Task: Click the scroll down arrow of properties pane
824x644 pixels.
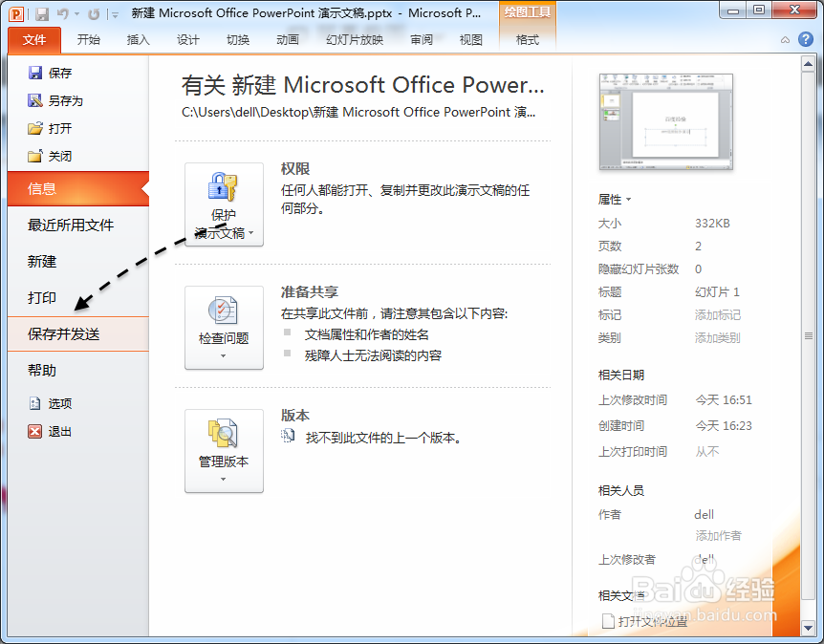Action: click(809, 628)
